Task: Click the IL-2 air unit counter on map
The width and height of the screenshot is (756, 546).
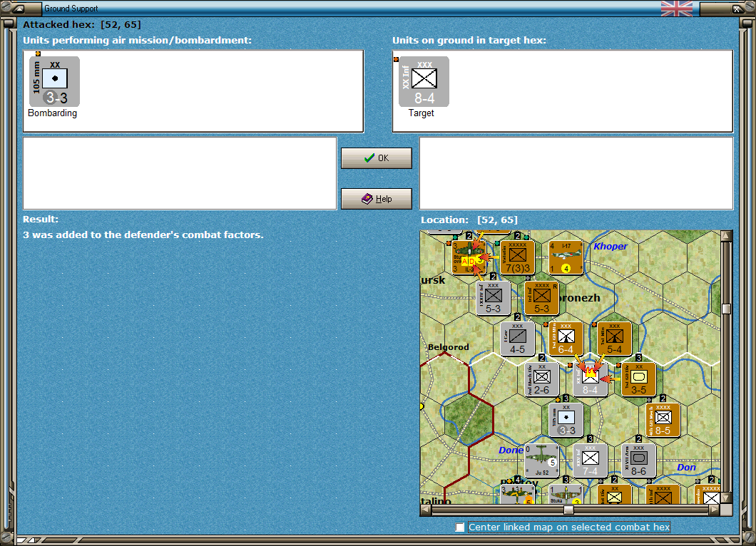Action: pyautogui.click(x=469, y=257)
